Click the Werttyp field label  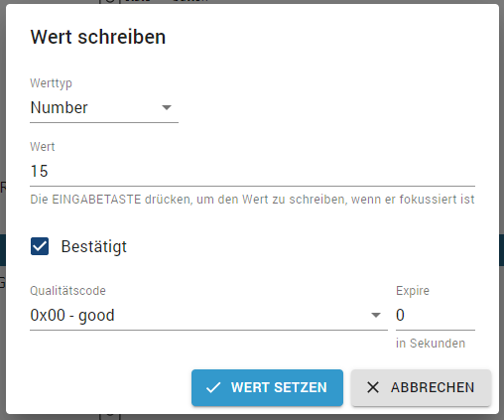tap(51, 83)
